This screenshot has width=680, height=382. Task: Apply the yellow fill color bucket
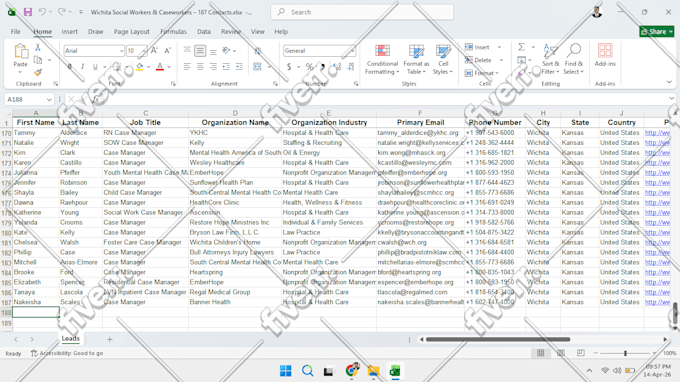tap(140, 67)
